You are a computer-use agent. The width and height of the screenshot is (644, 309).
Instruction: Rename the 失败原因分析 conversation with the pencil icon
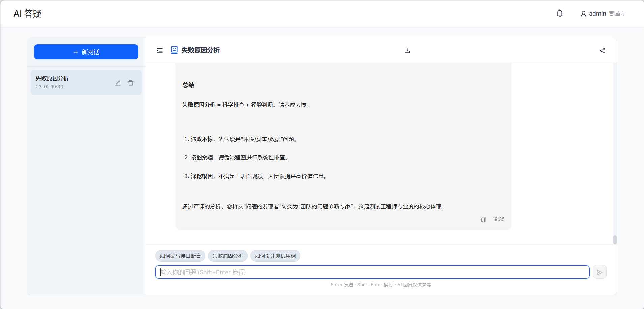(x=118, y=83)
